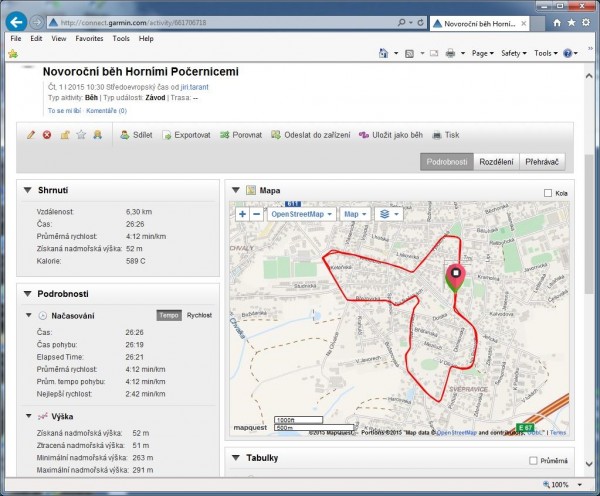The height and width of the screenshot is (496, 600).
Task: Open the Edit menu
Action: [x=36, y=38]
